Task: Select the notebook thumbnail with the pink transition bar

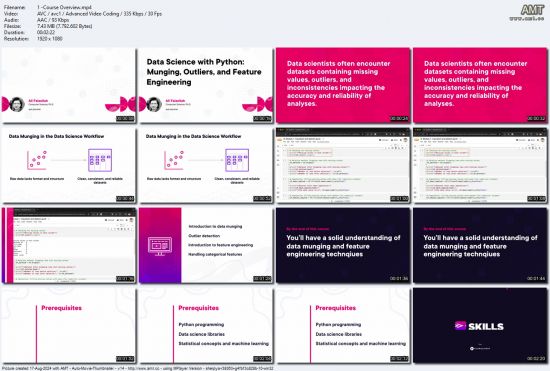Action: point(69,245)
